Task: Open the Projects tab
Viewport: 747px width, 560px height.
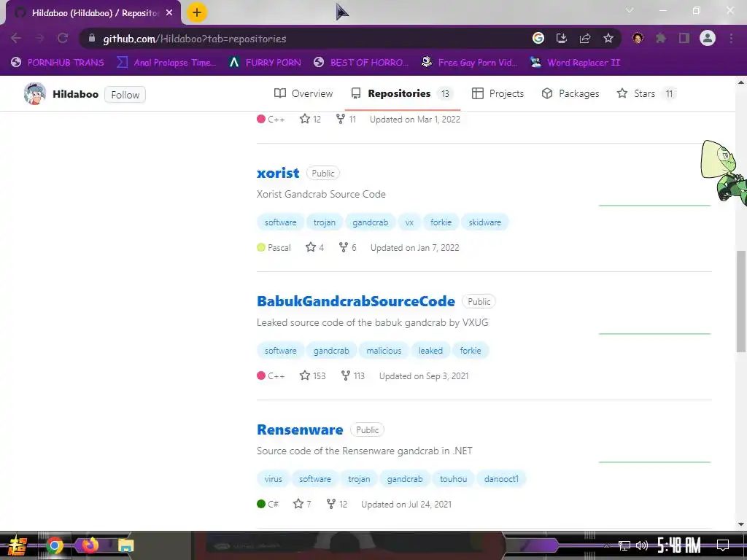Action: [498, 93]
